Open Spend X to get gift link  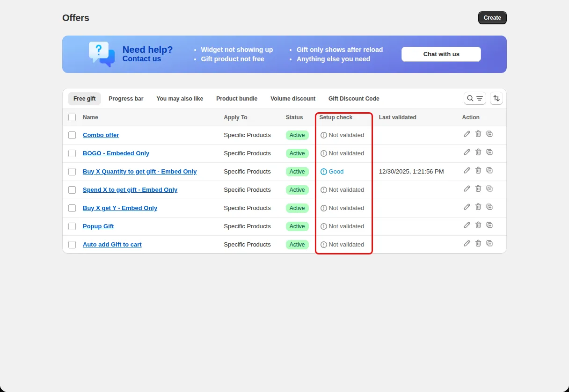130,190
